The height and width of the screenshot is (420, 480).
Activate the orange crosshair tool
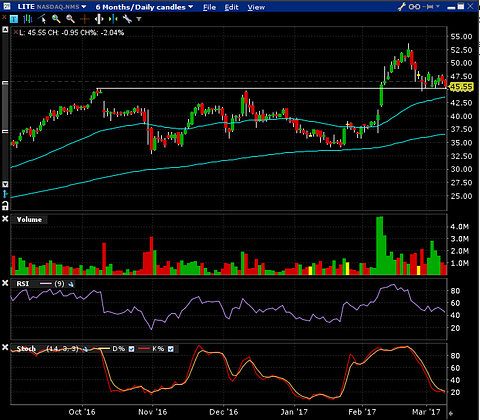pos(85,19)
